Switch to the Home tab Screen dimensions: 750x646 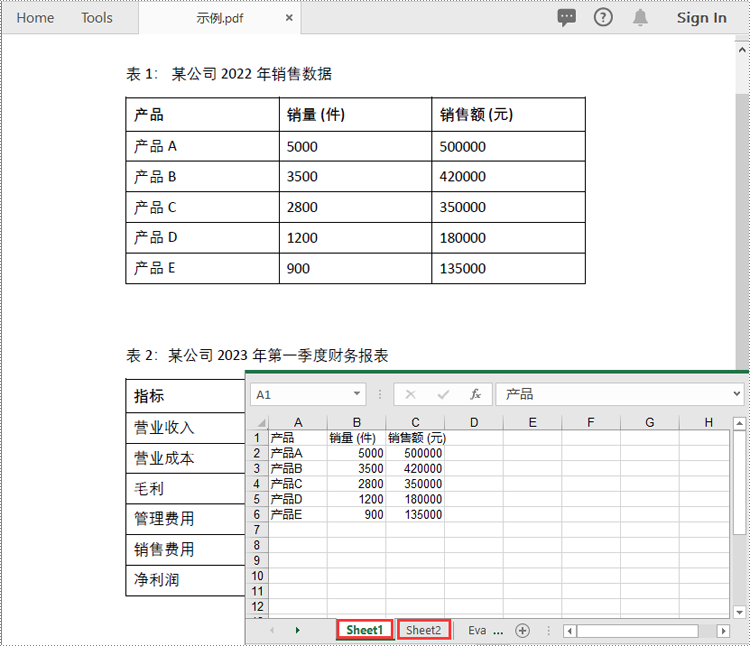point(35,18)
